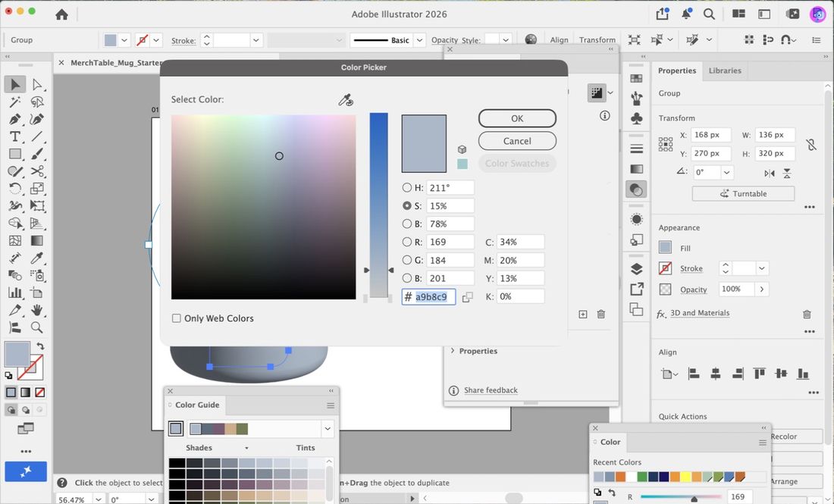Screen dimensions: 834x504
Task: Set the toolbar fill to None
Action: coord(40,393)
